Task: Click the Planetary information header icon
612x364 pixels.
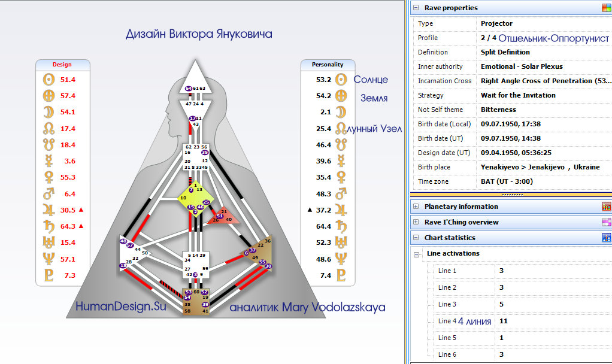Action: tap(606, 207)
